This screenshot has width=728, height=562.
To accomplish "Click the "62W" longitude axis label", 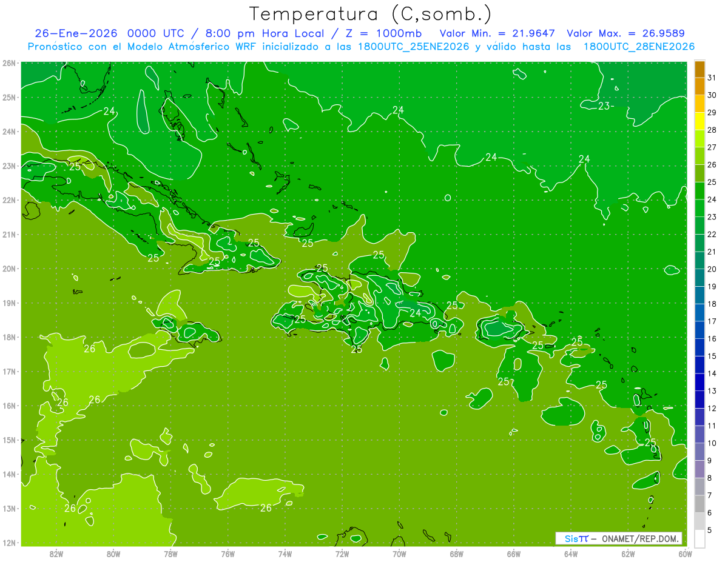I will point(628,554).
